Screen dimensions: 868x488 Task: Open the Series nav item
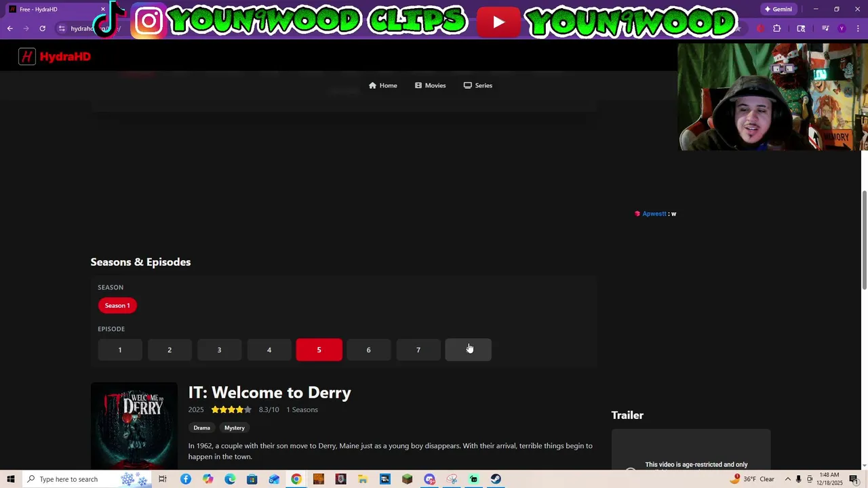[478, 85]
